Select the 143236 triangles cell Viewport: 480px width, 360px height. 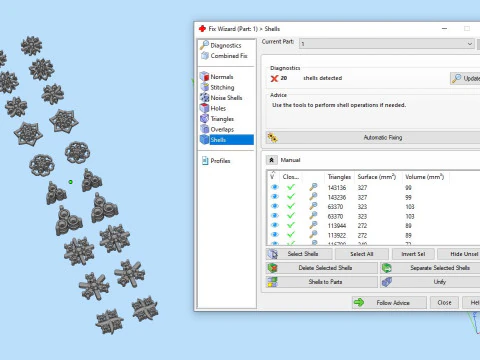pyautogui.click(x=337, y=197)
